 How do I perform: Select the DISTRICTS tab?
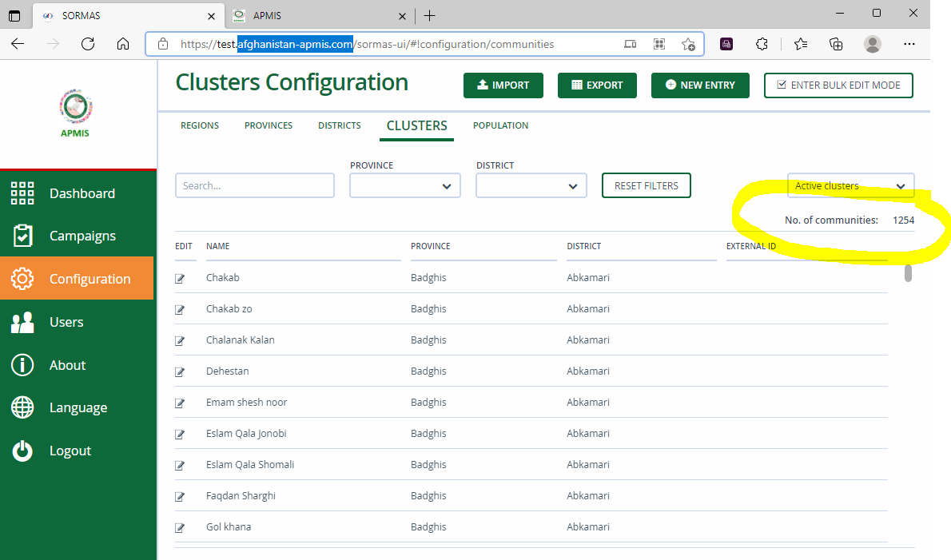pyautogui.click(x=339, y=125)
